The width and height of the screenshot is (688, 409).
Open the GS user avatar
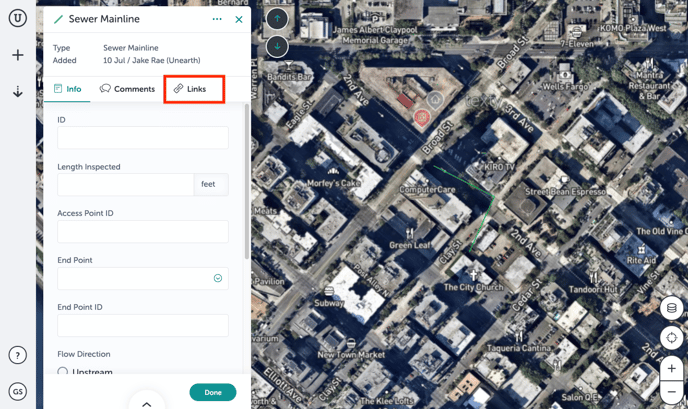(18, 391)
